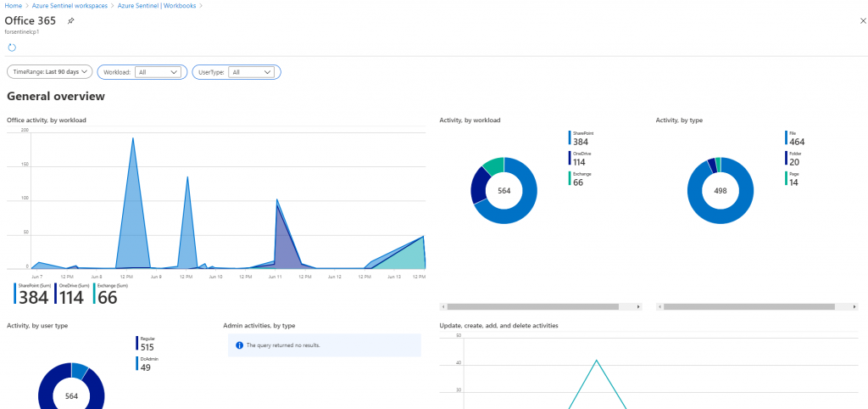Screen dimensions: 868x409
Task: Click Page 14 legend item
Action: pyautogui.click(x=792, y=178)
